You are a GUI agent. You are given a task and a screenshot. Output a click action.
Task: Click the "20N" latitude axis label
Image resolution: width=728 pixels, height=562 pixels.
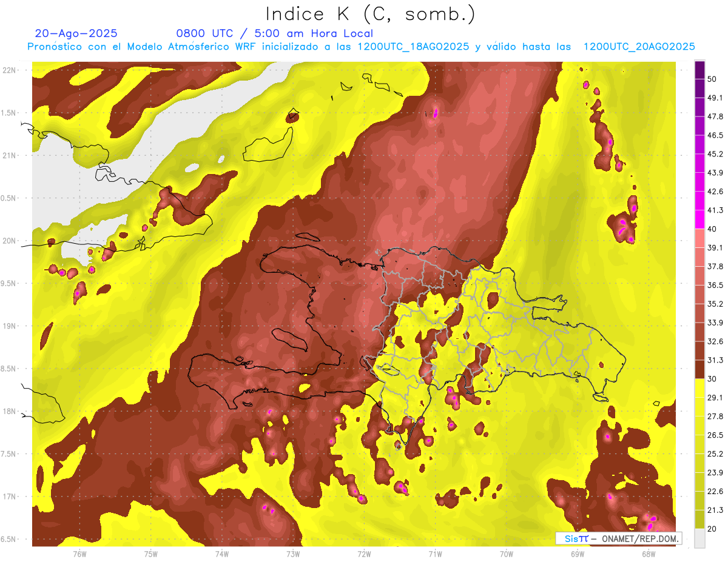10,241
